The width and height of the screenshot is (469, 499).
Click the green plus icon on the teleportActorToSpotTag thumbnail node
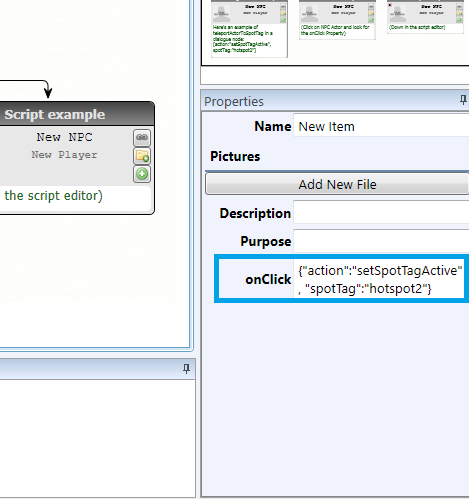point(283,20)
